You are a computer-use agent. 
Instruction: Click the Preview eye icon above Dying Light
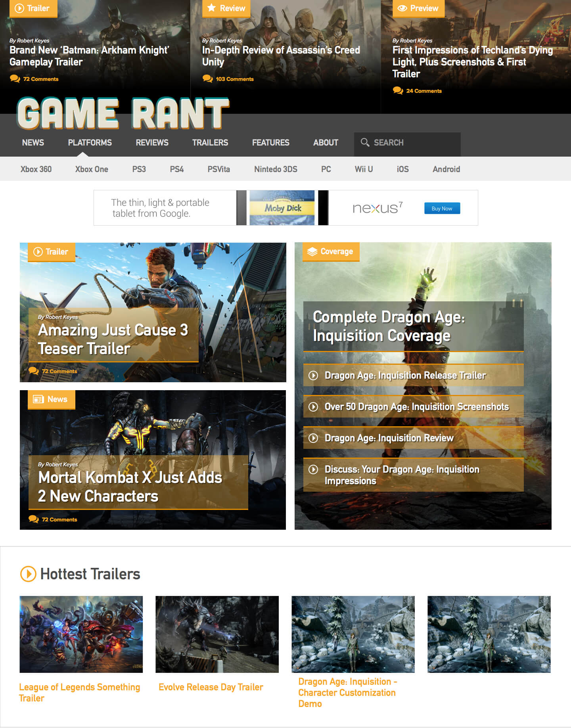pyautogui.click(x=402, y=8)
